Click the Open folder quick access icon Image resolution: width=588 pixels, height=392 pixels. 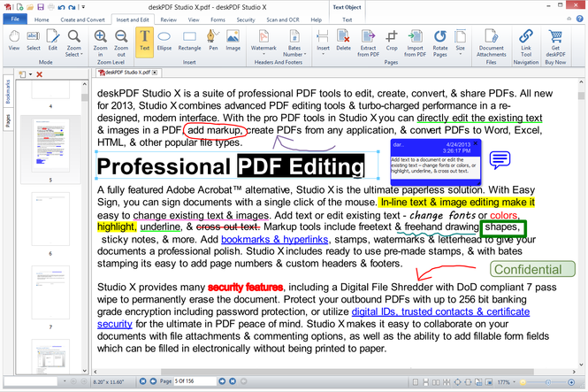[30, 7]
